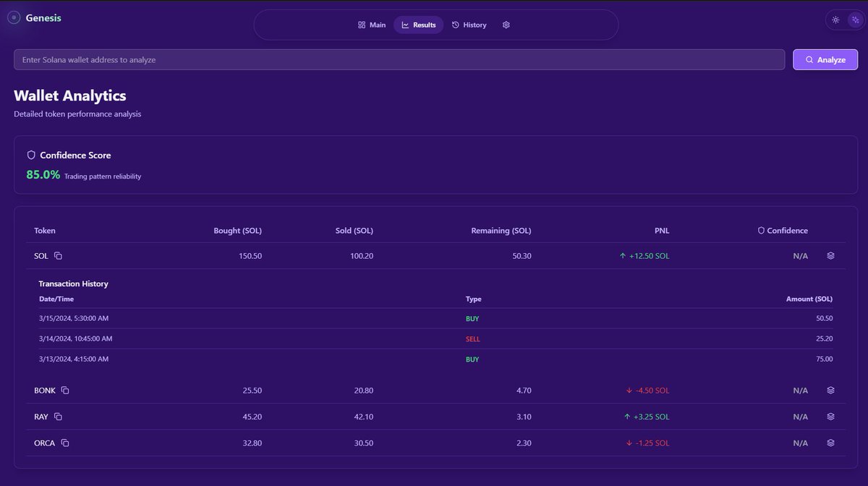Click the 25.20 transaction amount
The width and height of the screenshot is (868, 486).
click(824, 338)
